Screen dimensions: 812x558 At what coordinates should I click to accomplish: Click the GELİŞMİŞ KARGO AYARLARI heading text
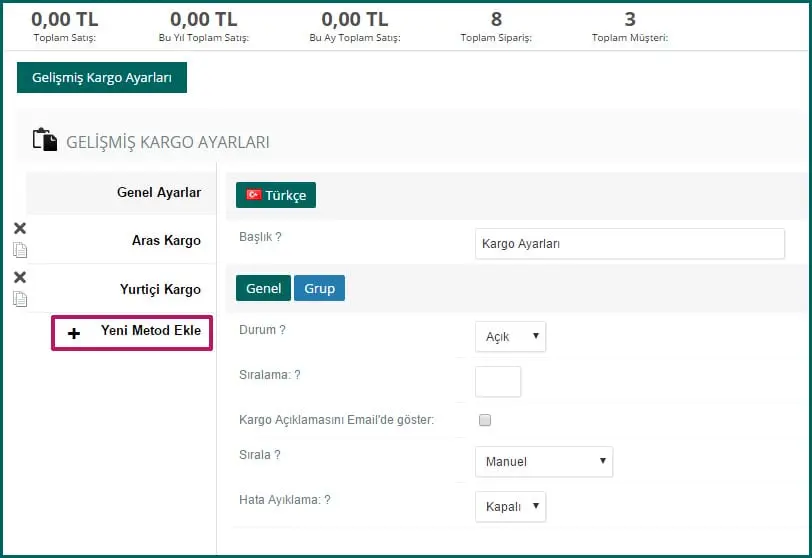[x=168, y=142]
